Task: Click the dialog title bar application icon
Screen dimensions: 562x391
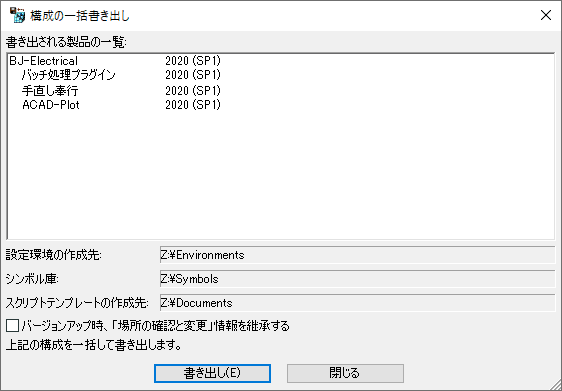Action: (17, 15)
